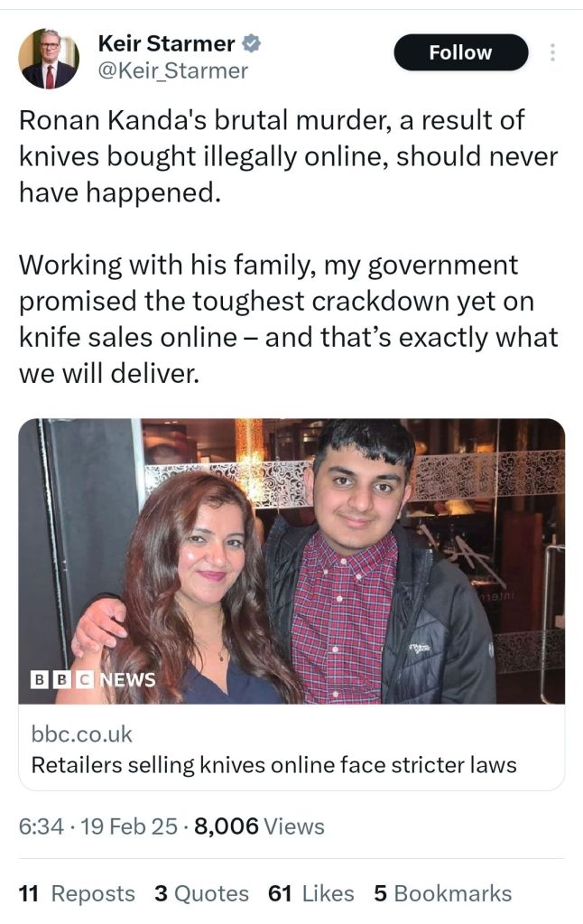Viewport: 583px width, 924px height.
Task: Click the Keir Starmer display name
Action: 166,43
